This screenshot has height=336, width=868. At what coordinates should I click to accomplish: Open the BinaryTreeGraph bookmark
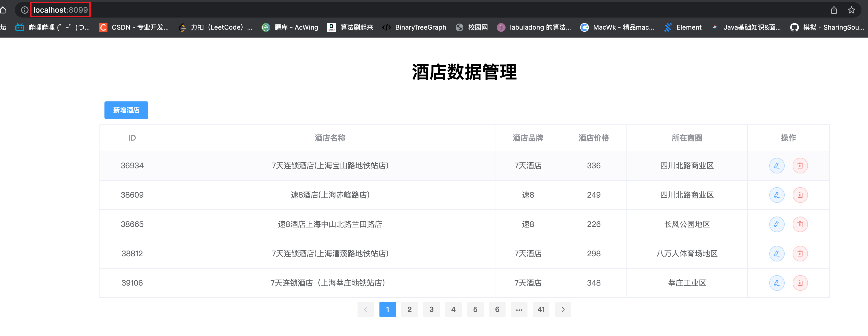click(x=415, y=27)
